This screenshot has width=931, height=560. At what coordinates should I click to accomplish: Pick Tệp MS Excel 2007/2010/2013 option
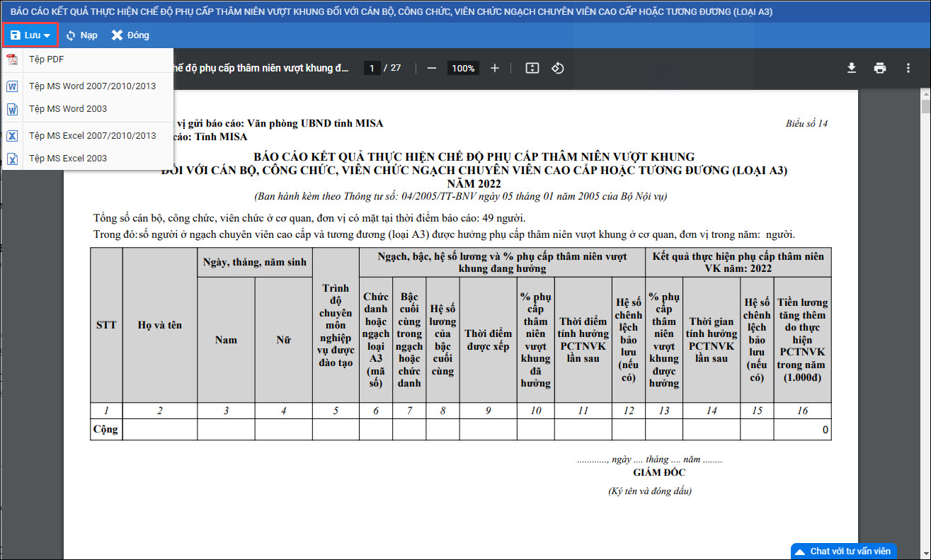[92, 136]
